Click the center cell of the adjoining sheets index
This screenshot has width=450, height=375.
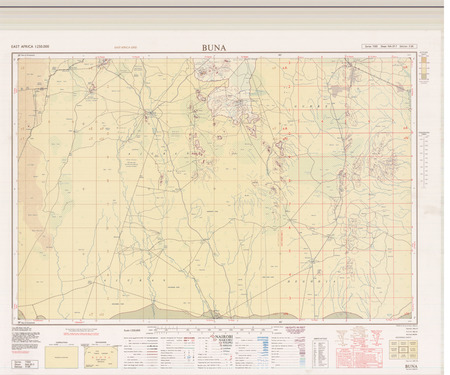[403, 350]
